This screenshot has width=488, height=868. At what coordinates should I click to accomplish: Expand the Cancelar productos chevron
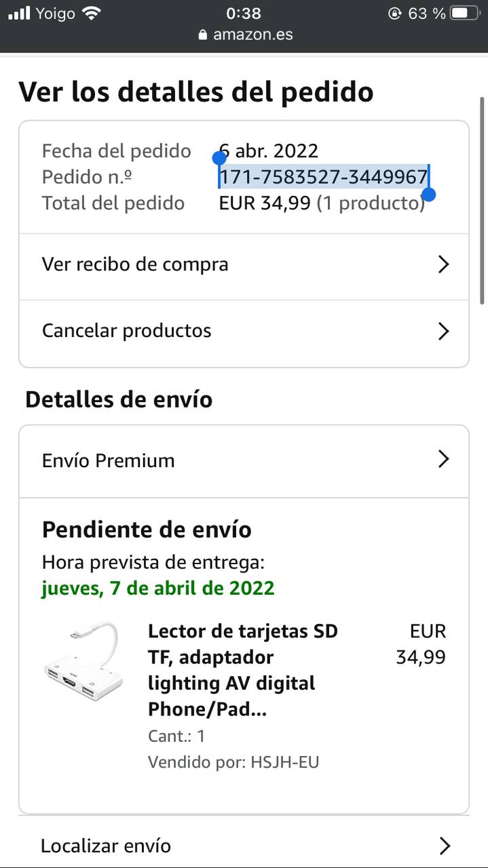coord(444,331)
